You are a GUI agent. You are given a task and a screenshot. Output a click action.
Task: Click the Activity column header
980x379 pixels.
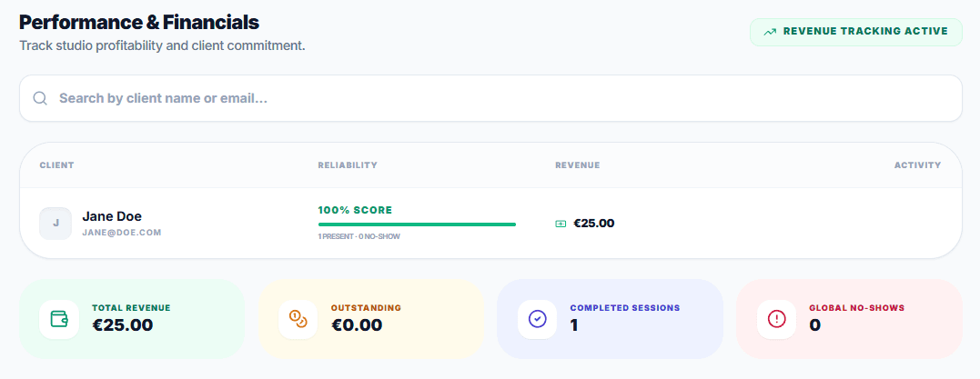[917, 165]
